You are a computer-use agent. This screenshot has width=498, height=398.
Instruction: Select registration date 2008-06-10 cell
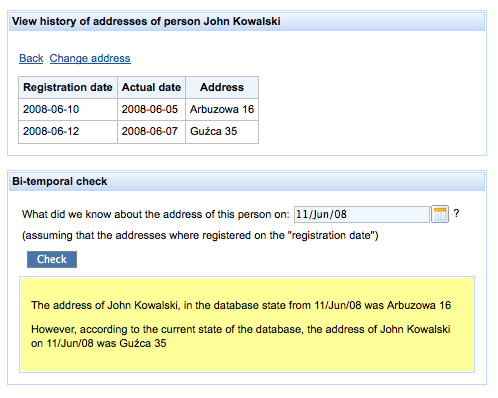coord(68,109)
